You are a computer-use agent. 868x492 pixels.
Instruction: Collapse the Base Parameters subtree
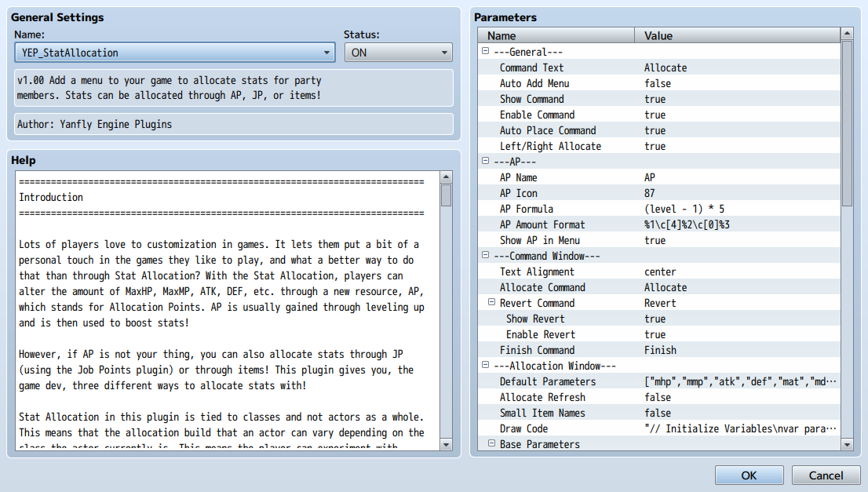tap(491, 443)
